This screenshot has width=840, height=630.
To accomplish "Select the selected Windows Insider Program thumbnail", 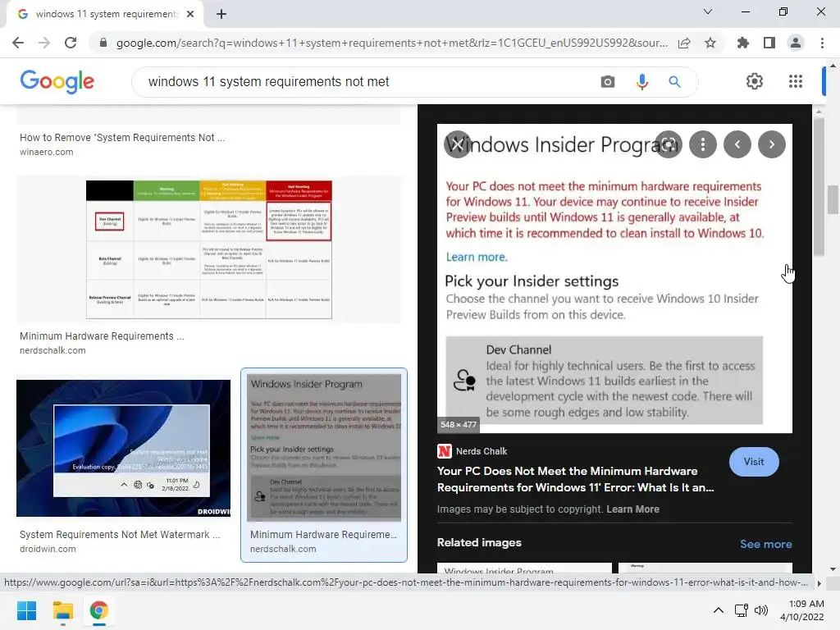I will point(323,447).
